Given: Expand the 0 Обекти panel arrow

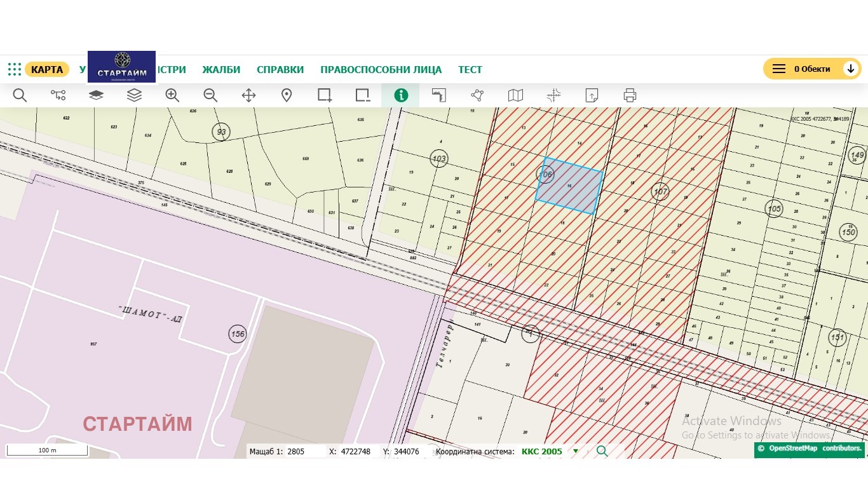Looking at the screenshot, I should (851, 69).
